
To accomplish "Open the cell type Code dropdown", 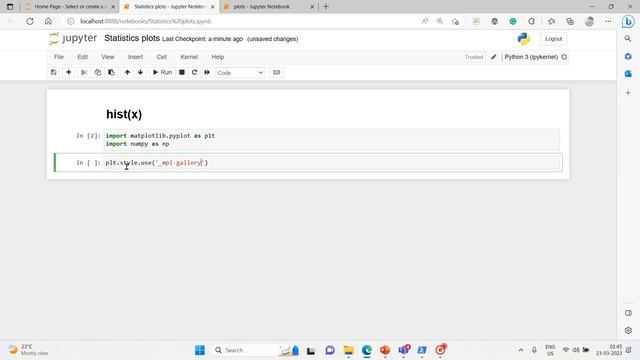I will pyautogui.click(x=240, y=73).
